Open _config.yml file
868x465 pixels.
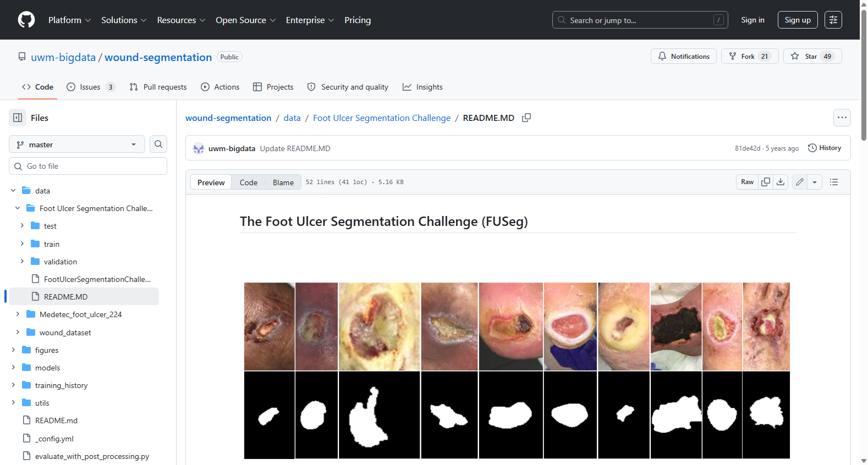pyautogui.click(x=54, y=439)
